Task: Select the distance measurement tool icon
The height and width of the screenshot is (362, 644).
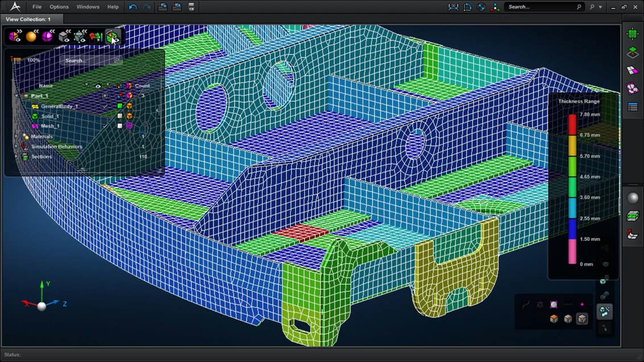Action: click(x=453, y=7)
